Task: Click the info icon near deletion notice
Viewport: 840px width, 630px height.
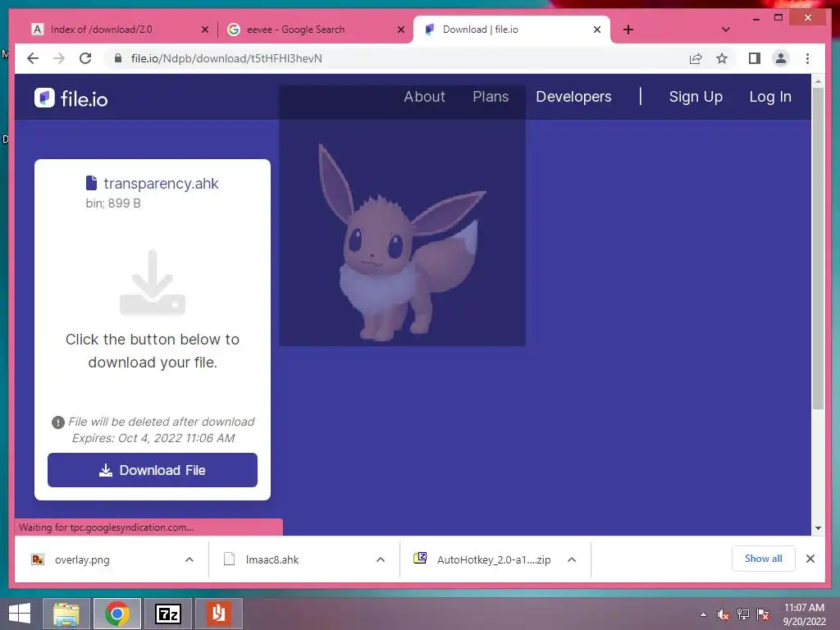Action: click(58, 422)
